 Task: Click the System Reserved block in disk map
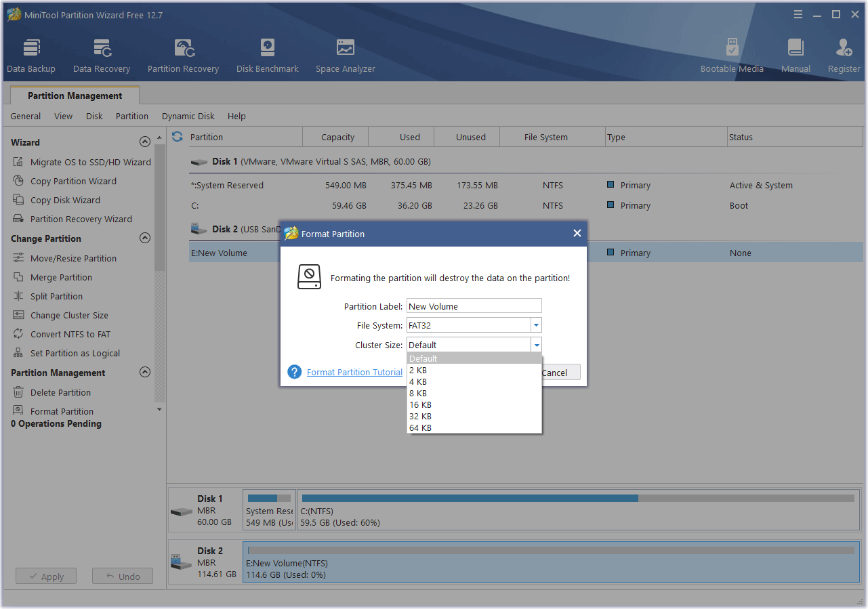click(x=269, y=509)
